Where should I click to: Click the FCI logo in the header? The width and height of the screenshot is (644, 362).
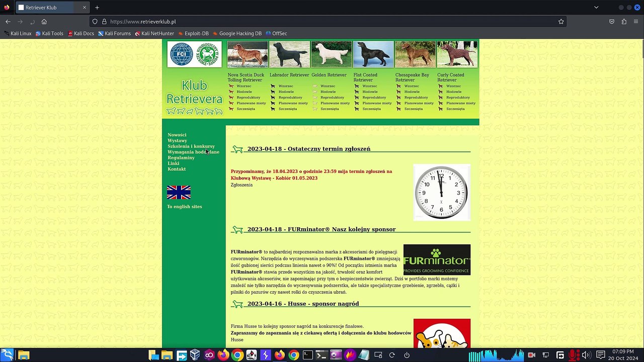182,54
